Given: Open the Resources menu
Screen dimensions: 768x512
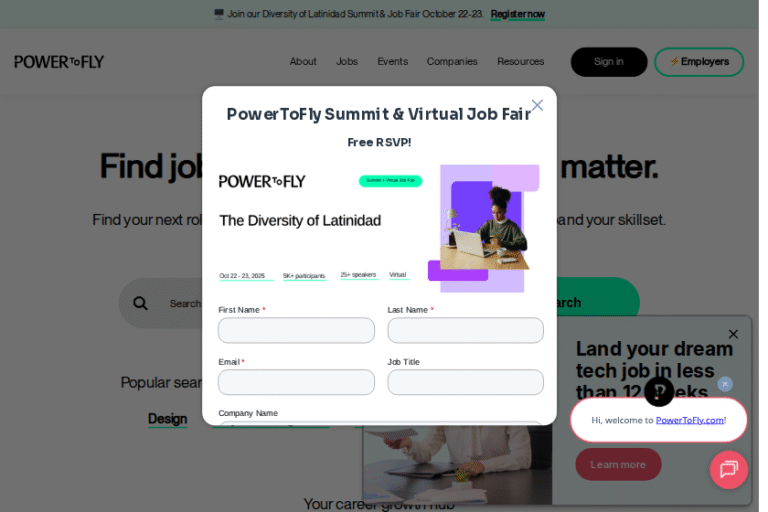Looking at the screenshot, I should [x=520, y=62].
